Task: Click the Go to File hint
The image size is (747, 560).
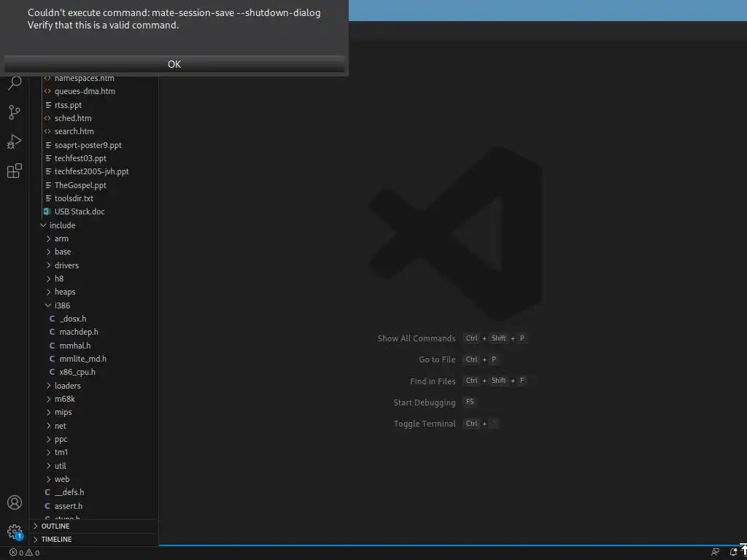Action: click(x=437, y=359)
